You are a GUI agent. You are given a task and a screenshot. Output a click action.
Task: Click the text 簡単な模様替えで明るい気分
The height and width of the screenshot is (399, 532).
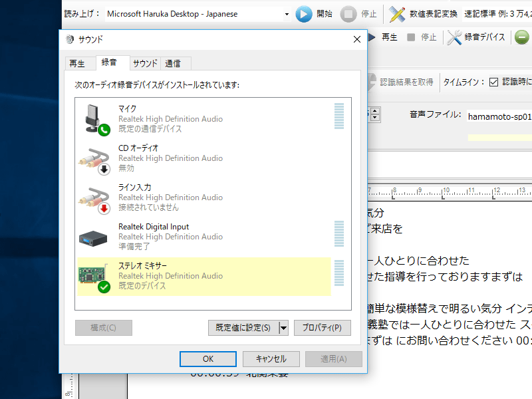[x=434, y=309]
